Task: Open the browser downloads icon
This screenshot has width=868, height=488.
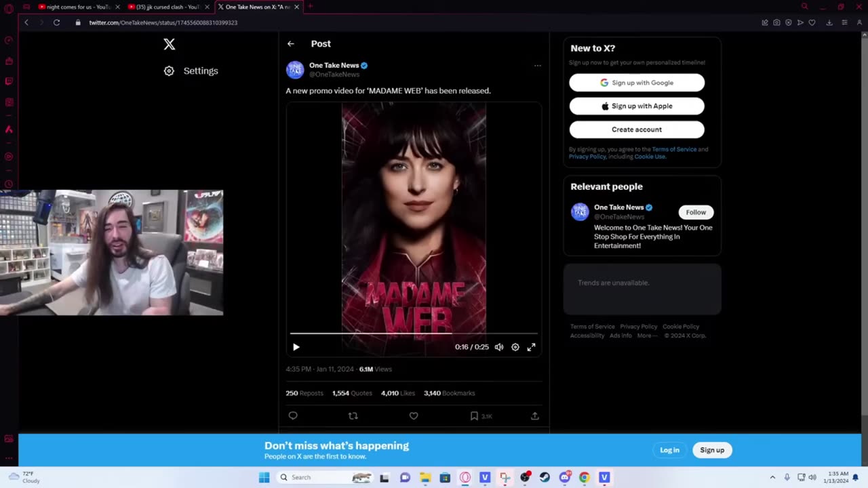Action: click(x=829, y=22)
